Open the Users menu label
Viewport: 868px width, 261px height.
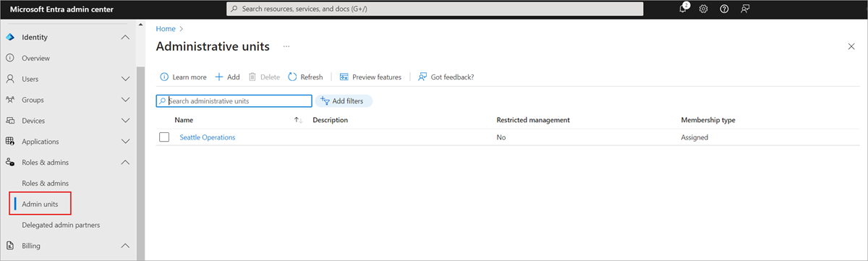[x=30, y=79]
